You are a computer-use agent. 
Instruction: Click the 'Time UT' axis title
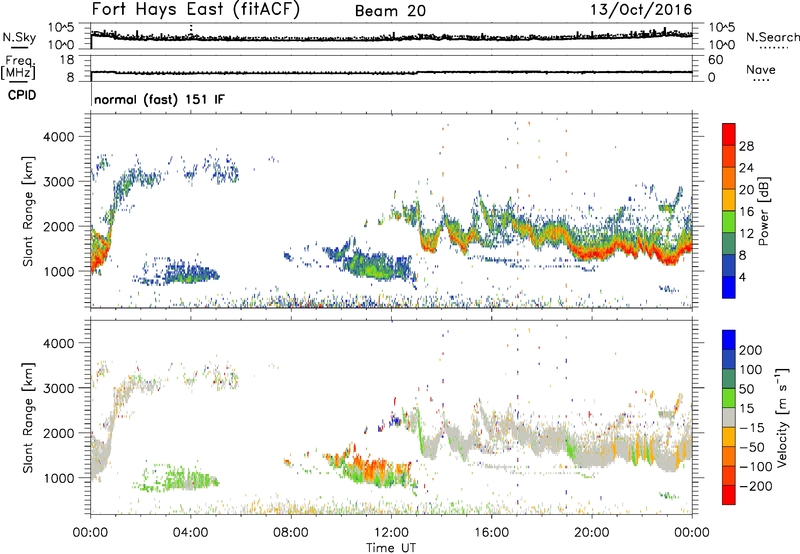pyautogui.click(x=391, y=548)
